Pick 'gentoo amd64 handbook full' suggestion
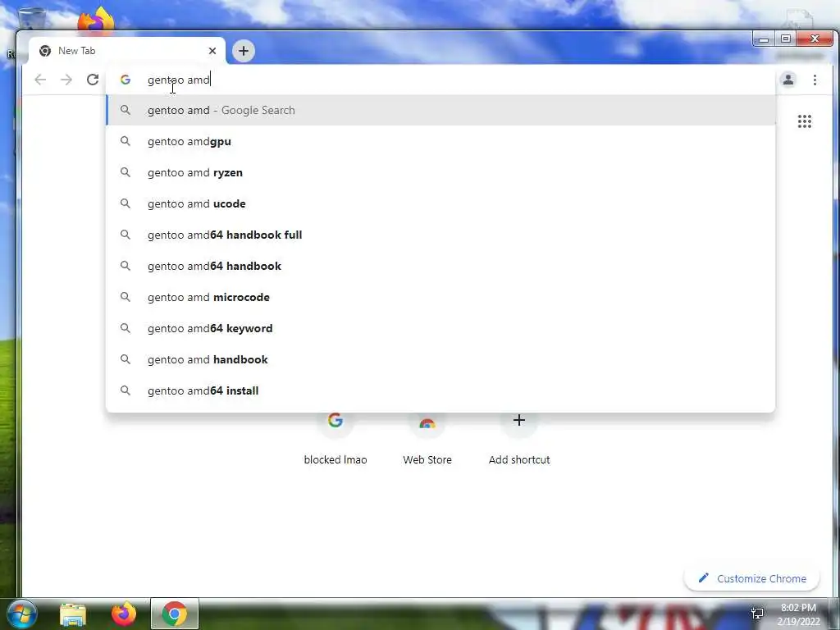 pyautogui.click(x=441, y=235)
